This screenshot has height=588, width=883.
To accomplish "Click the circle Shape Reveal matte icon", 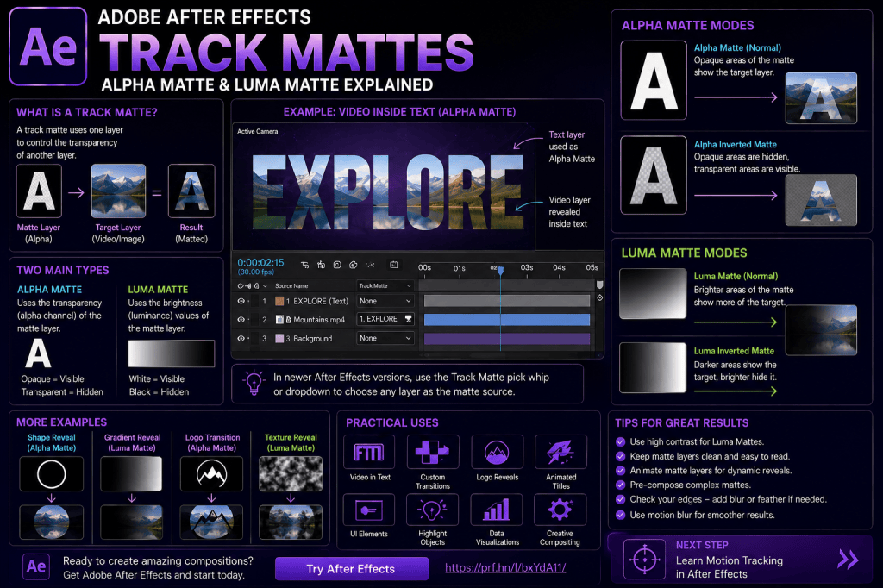I will pos(51,473).
